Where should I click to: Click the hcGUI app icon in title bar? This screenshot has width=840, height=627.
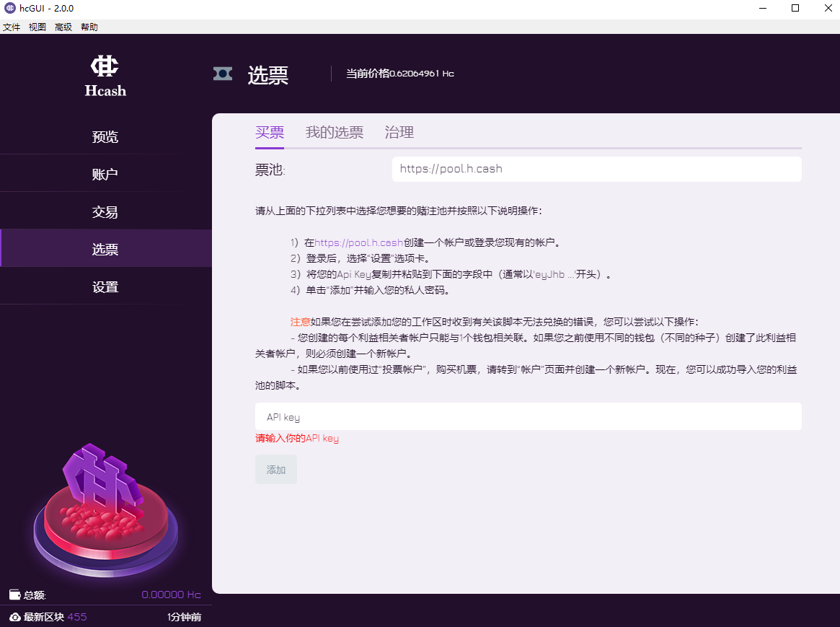point(9,8)
